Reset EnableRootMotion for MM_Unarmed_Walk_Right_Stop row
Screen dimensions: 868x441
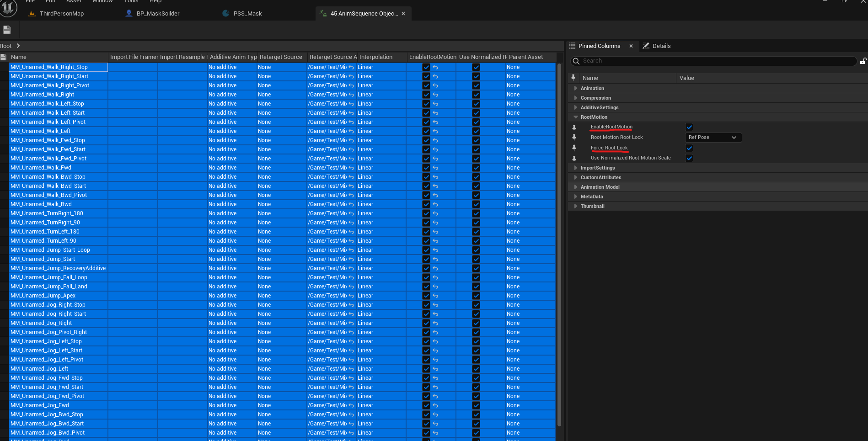point(435,67)
